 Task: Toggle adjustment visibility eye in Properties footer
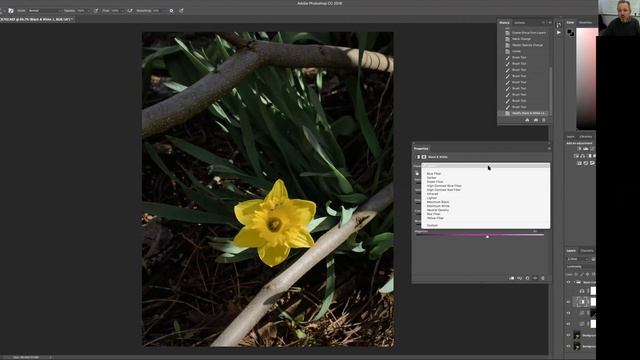[535, 278]
